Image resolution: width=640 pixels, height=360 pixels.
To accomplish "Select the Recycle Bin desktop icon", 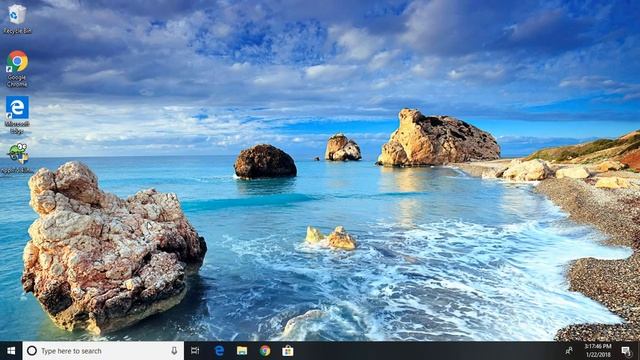I will click(17, 19).
